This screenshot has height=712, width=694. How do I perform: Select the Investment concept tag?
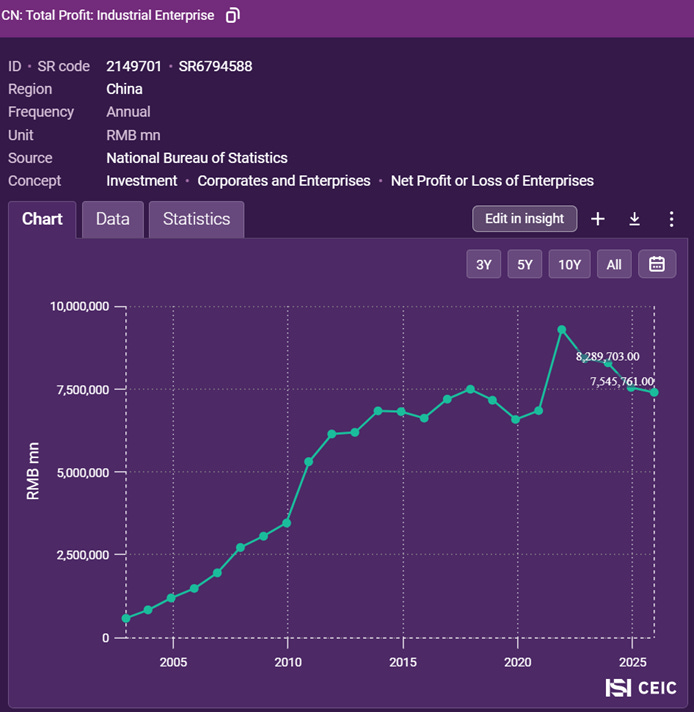(x=142, y=181)
